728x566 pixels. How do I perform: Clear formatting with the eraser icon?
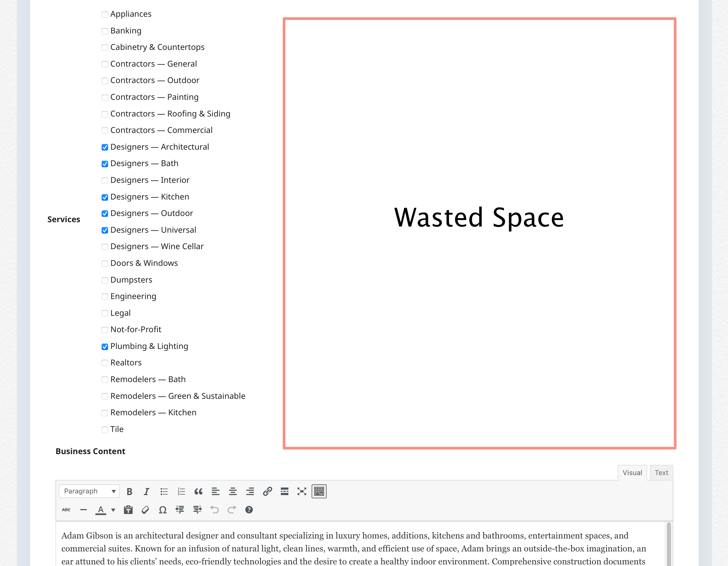[145, 510]
